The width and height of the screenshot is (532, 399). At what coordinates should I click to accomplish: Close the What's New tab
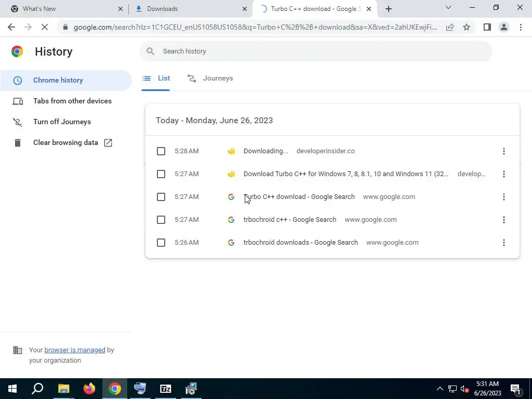121,9
